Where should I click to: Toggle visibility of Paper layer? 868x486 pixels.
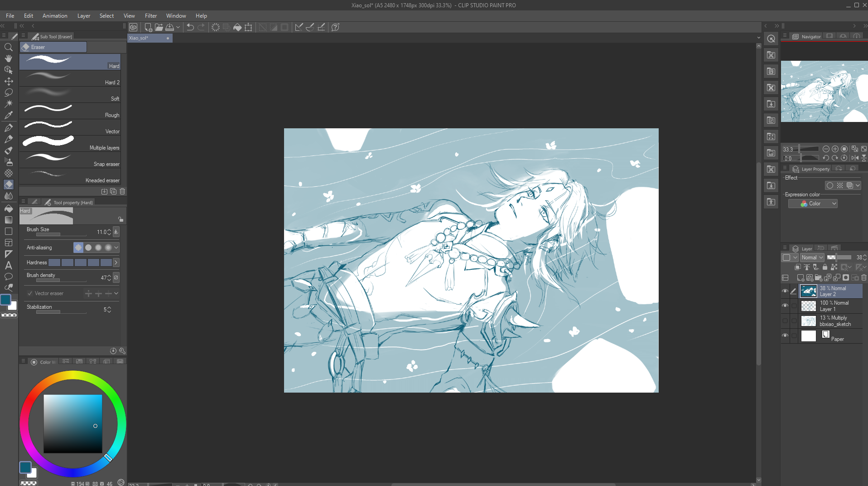[x=785, y=335]
